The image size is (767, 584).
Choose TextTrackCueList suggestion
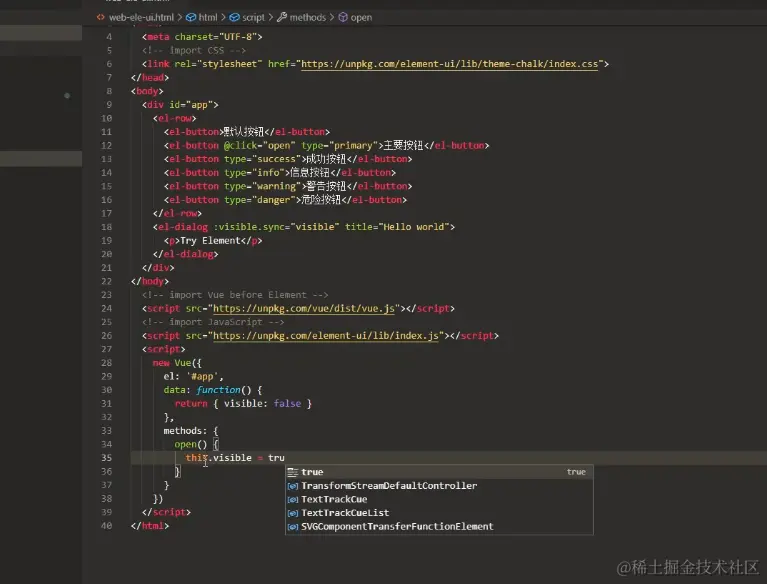[x=439, y=513]
